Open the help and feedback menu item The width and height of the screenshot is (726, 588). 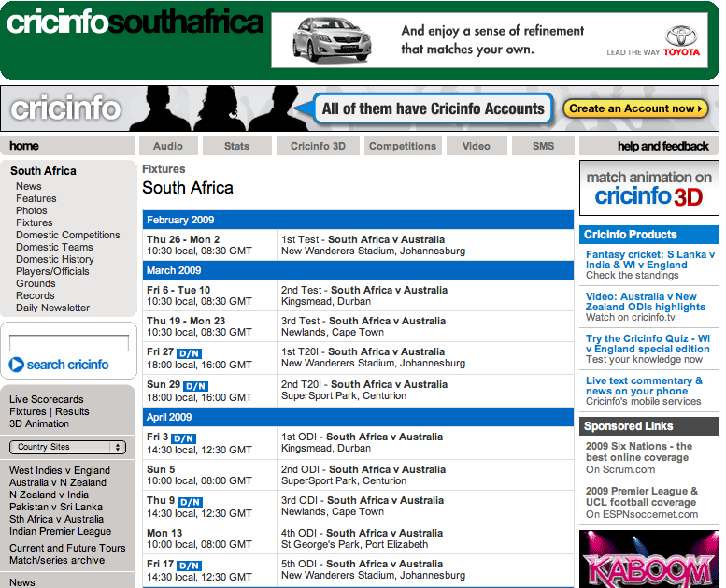[662, 146]
